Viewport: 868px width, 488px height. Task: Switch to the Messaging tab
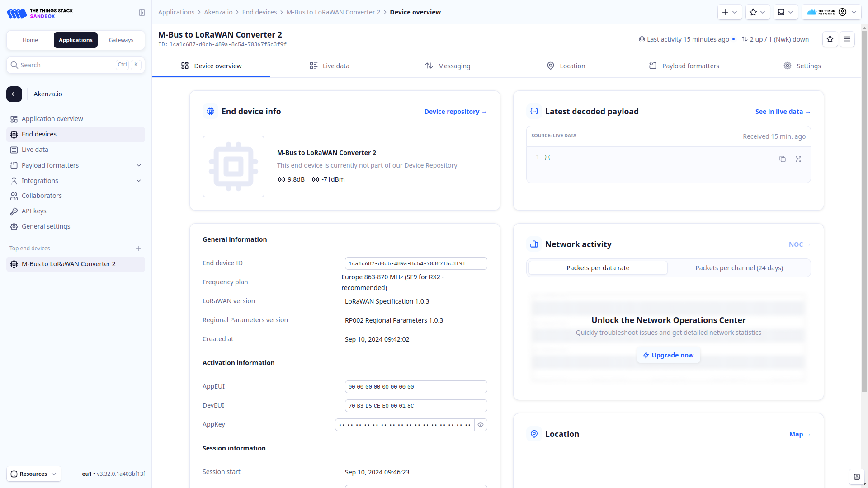[x=448, y=66]
